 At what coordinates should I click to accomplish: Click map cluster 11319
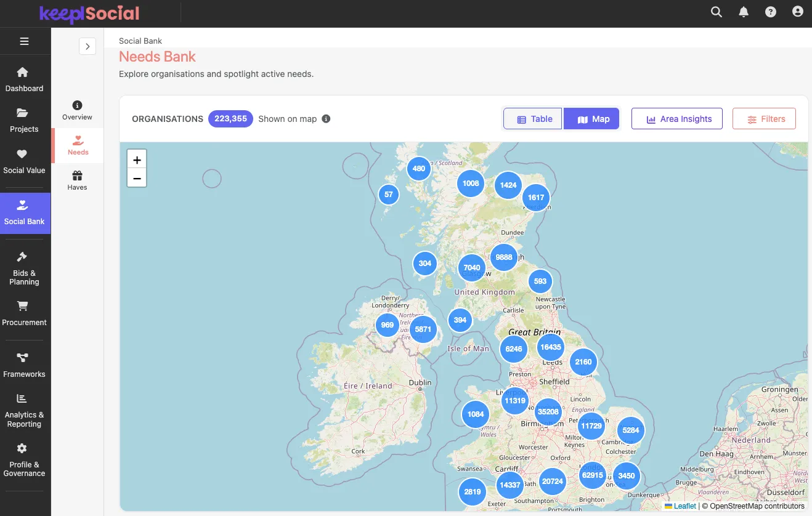coord(515,401)
